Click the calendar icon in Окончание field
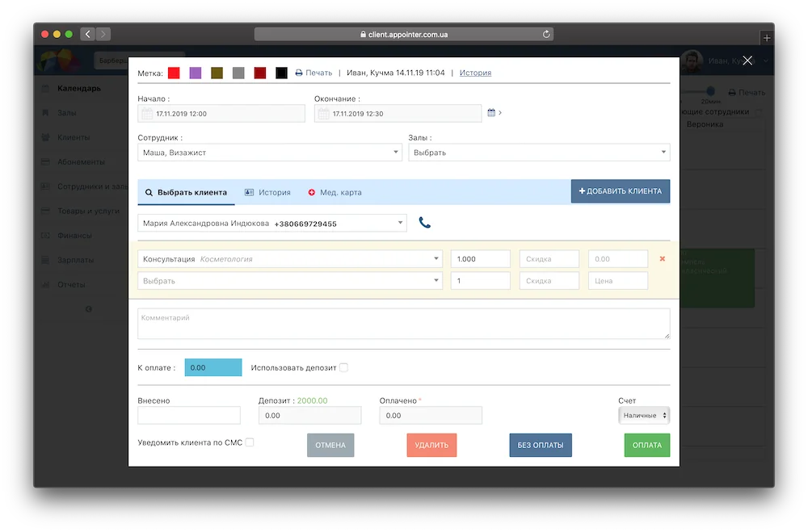The image size is (808, 532). [324, 113]
